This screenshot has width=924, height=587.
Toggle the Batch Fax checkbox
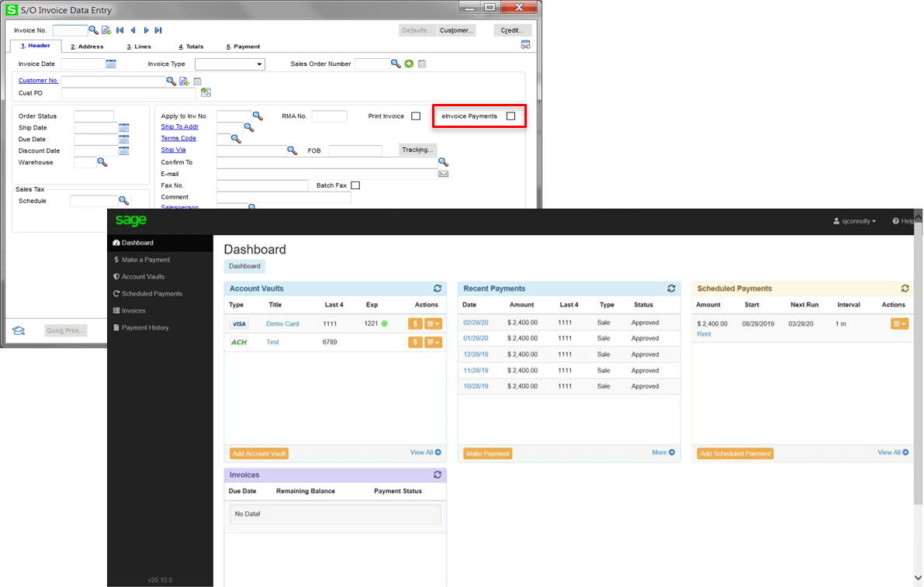point(355,185)
